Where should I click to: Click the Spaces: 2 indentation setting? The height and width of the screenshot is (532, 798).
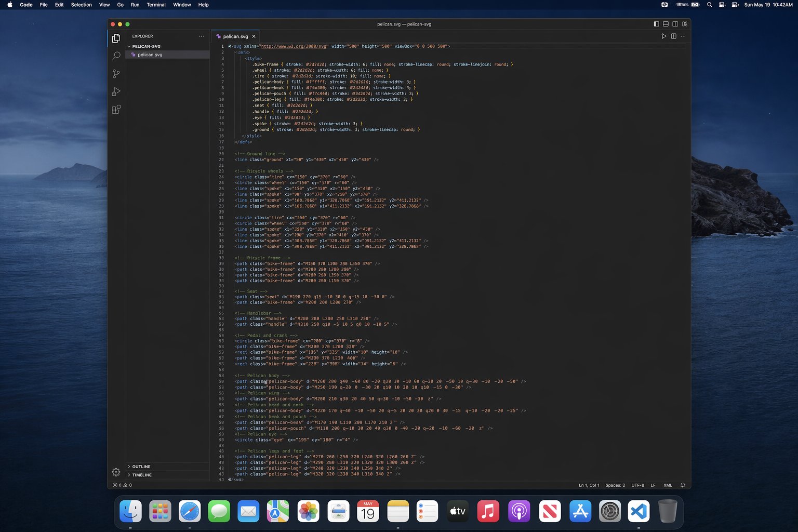[x=615, y=485]
